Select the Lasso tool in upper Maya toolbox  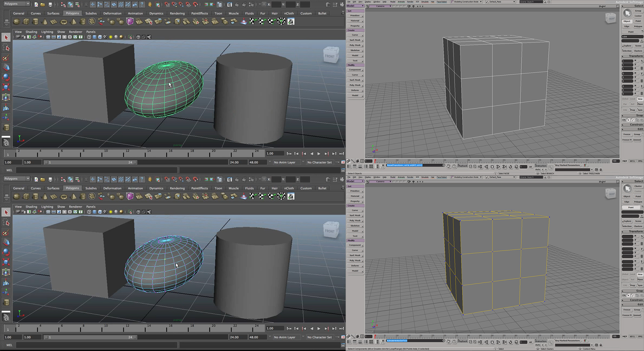tap(6, 47)
